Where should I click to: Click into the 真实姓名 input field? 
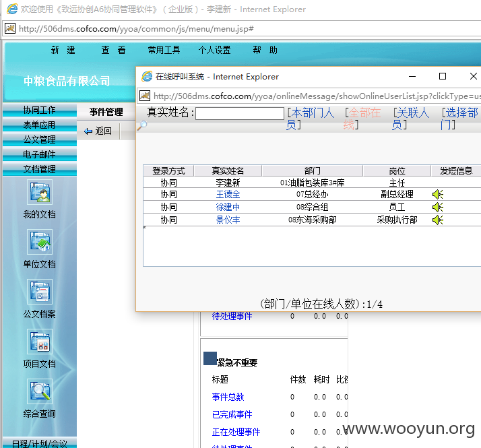tap(240, 114)
